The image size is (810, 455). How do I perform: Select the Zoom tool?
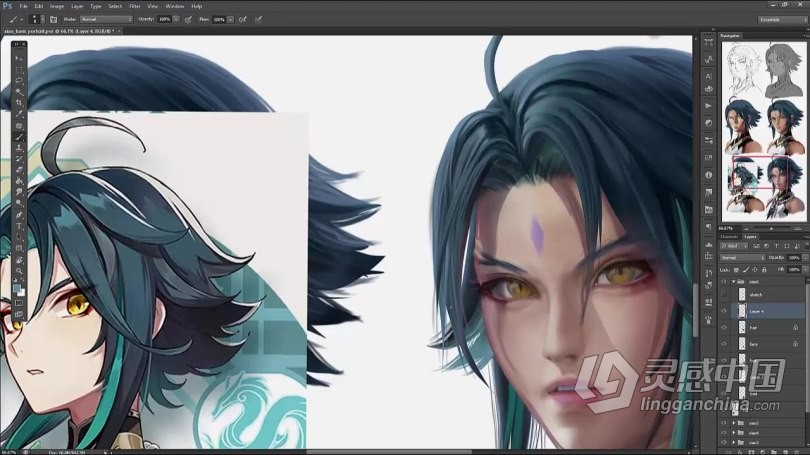point(19,271)
